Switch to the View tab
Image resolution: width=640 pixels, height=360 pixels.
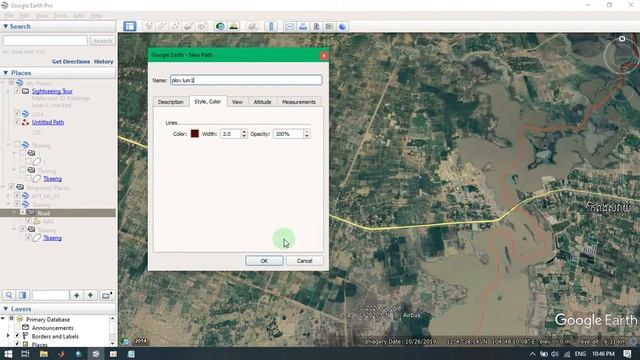point(237,102)
